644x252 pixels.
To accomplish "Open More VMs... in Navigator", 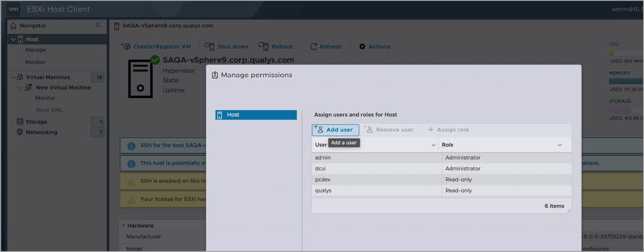I will (x=51, y=110).
